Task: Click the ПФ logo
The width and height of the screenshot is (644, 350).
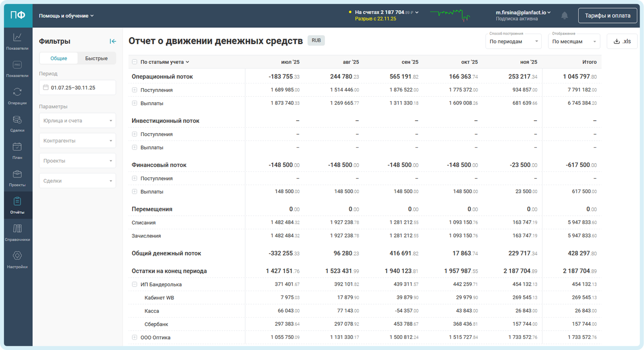Action: (x=18, y=15)
